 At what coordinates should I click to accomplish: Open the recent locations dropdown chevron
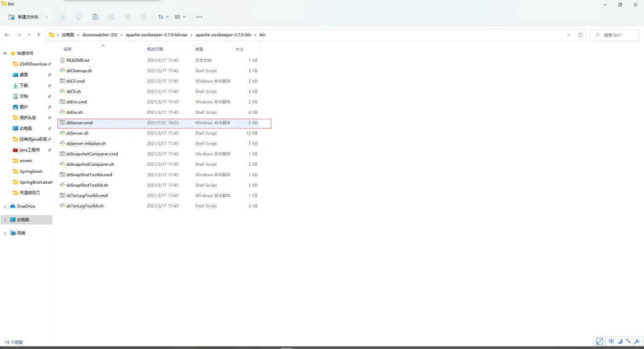29,35
